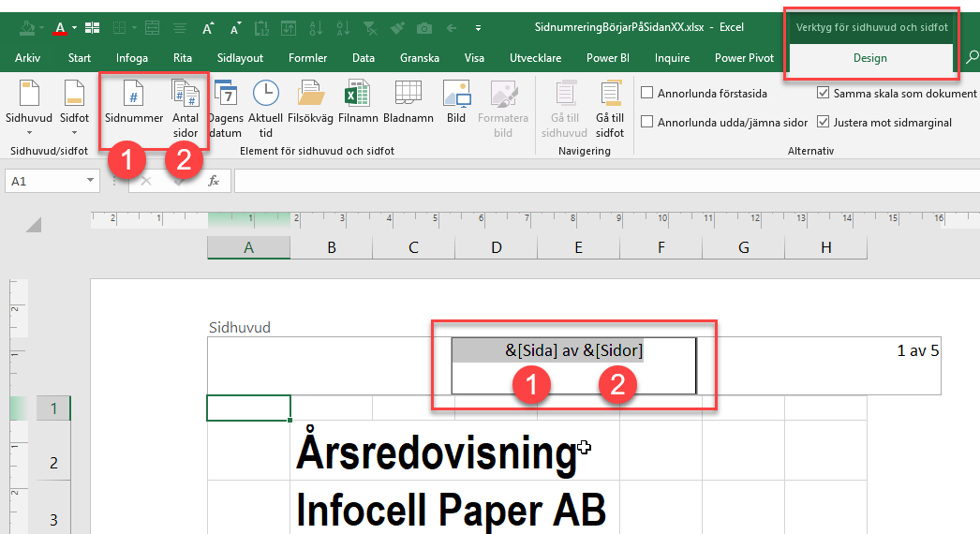Click the borders icon in quick access

tap(119, 27)
